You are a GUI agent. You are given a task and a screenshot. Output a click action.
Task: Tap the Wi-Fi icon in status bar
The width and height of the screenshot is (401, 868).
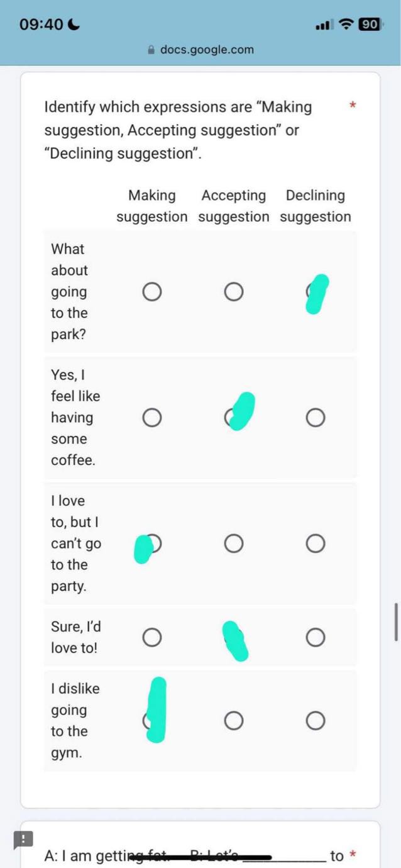coord(346,25)
